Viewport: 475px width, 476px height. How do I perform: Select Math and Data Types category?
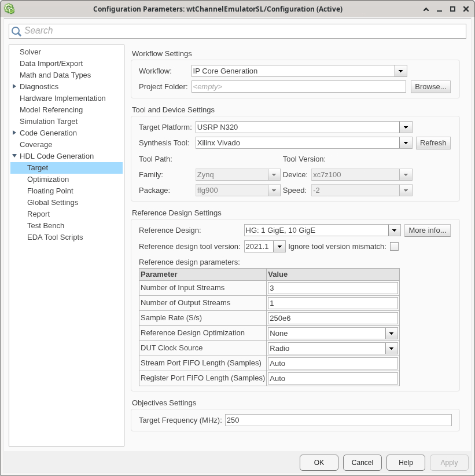(x=55, y=75)
